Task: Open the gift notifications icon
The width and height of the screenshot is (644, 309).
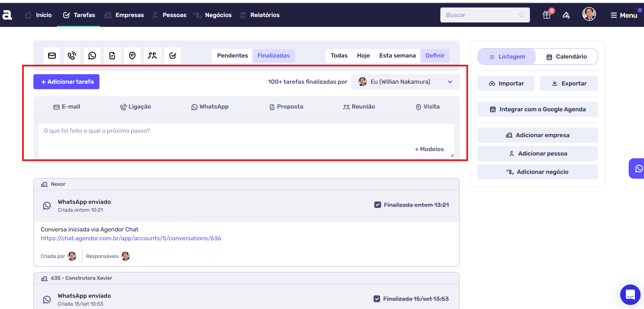Action: click(x=547, y=15)
